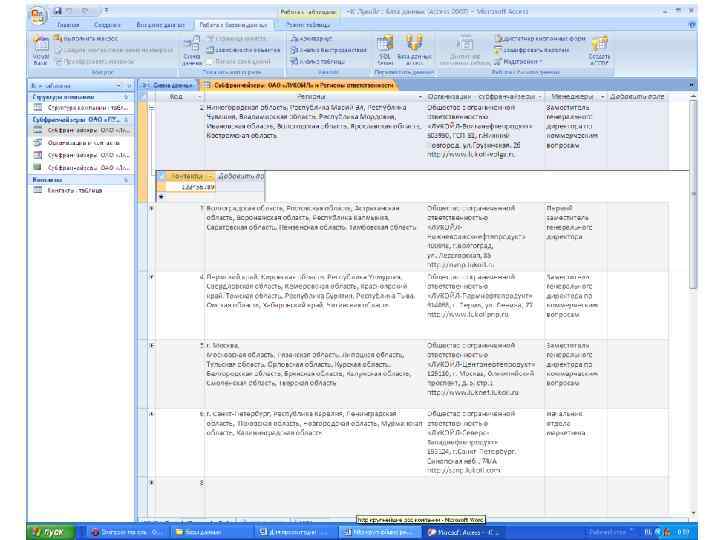
Task: Click Создать ACCDE icon
Action: point(599,50)
